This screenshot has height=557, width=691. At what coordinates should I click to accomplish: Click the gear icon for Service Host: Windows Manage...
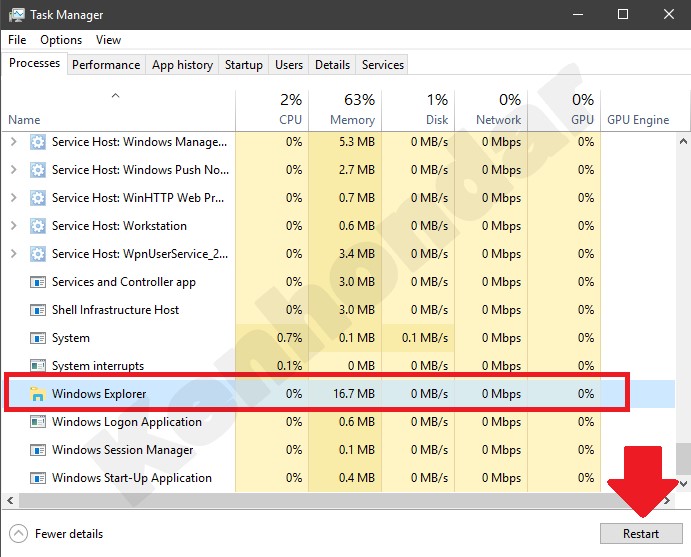(38, 142)
